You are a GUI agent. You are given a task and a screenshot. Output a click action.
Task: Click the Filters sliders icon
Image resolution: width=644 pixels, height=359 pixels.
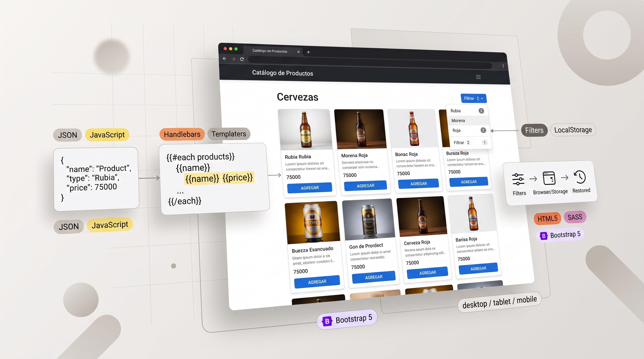[x=518, y=179]
